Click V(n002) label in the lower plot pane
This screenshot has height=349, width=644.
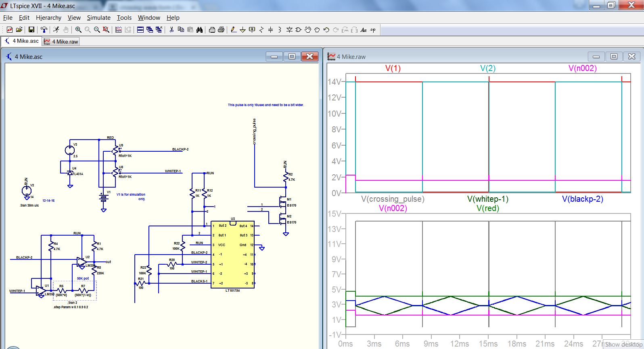393,208
